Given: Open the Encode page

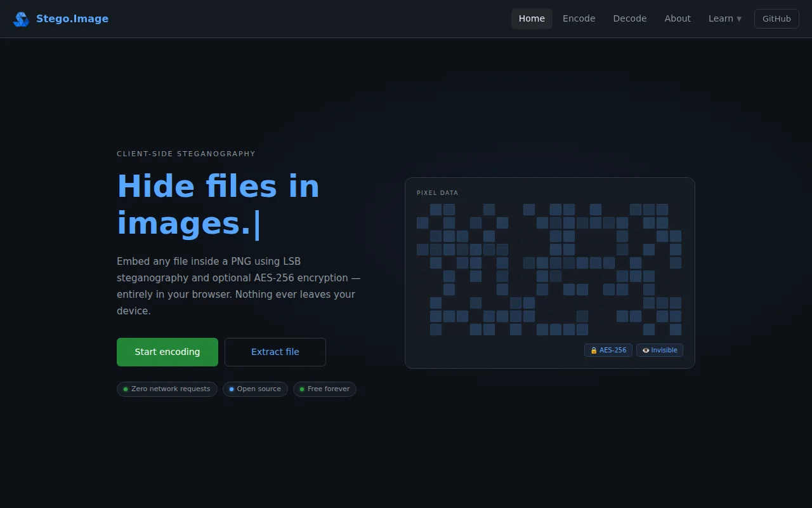Looking at the screenshot, I should (579, 18).
